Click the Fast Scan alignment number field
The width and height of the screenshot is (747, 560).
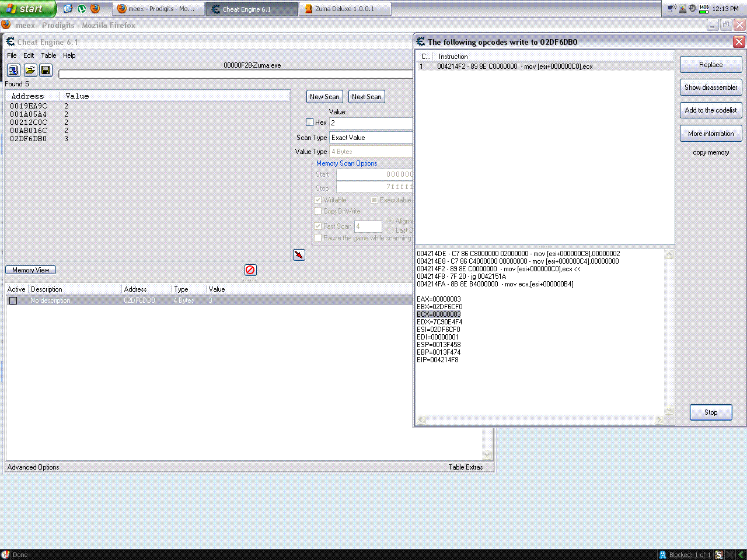pyautogui.click(x=368, y=226)
